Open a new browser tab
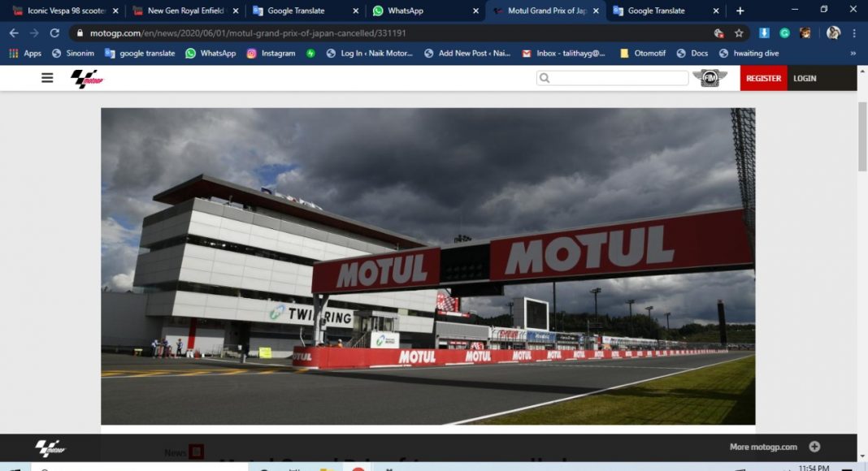The width and height of the screenshot is (868, 471). click(x=740, y=11)
